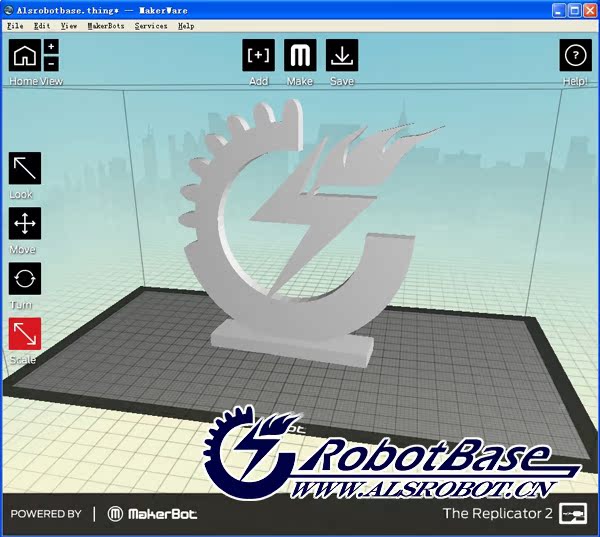Screen dimensions: 600x537
Task: Zoom in with the plus button
Action: pos(51,47)
